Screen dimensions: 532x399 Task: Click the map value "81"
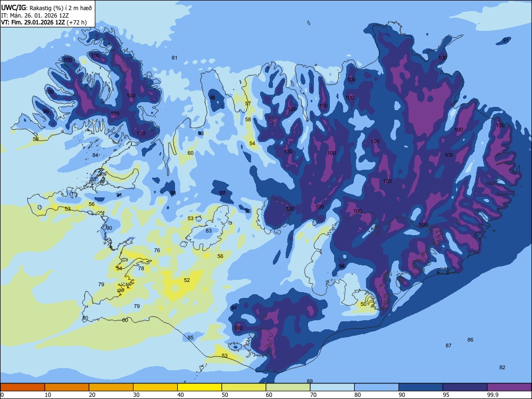point(174,57)
